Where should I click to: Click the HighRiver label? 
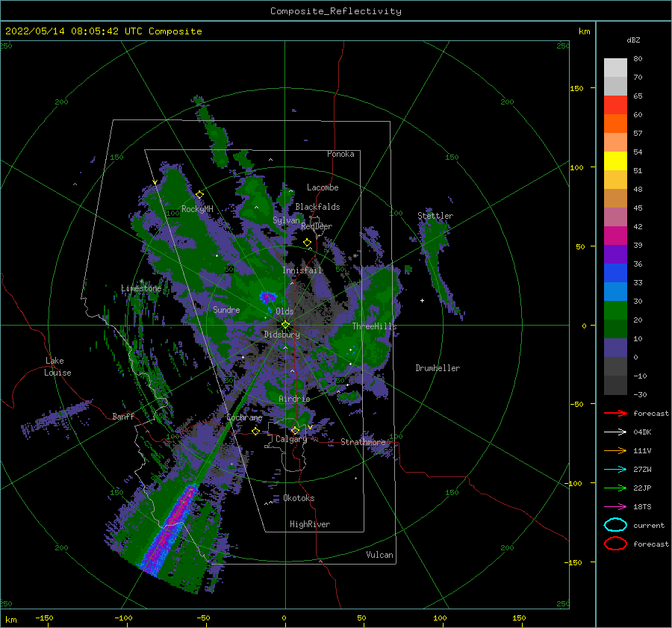(x=310, y=524)
